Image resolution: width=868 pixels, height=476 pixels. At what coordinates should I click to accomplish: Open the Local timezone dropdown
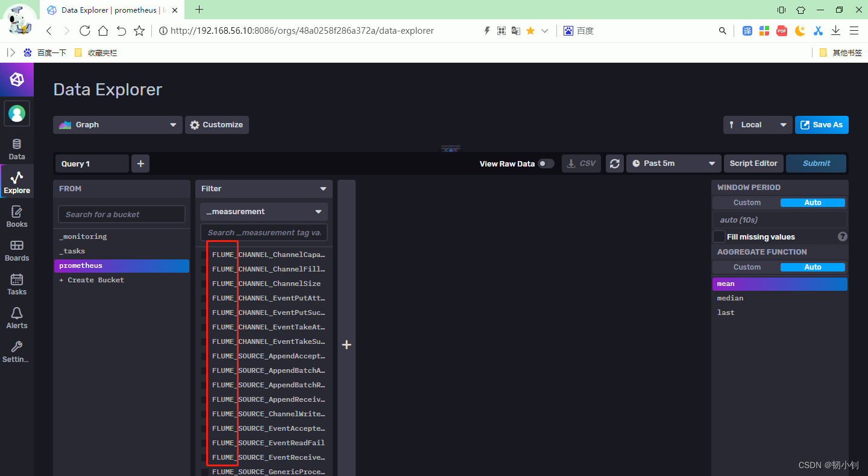pyautogui.click(x=758, y=125)
